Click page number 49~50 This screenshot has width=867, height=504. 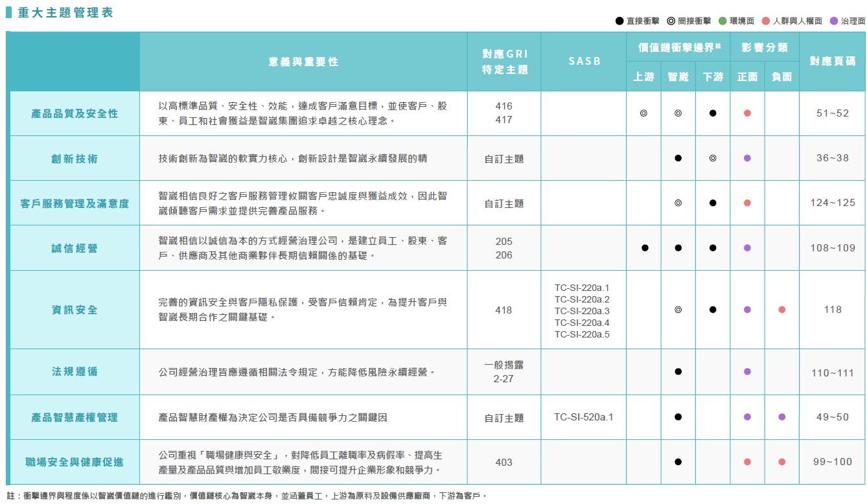[833, 417]
